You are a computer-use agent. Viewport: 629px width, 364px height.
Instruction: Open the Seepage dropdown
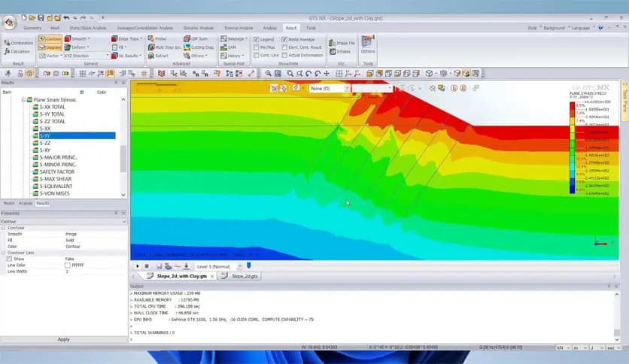(x=234, y=39)
